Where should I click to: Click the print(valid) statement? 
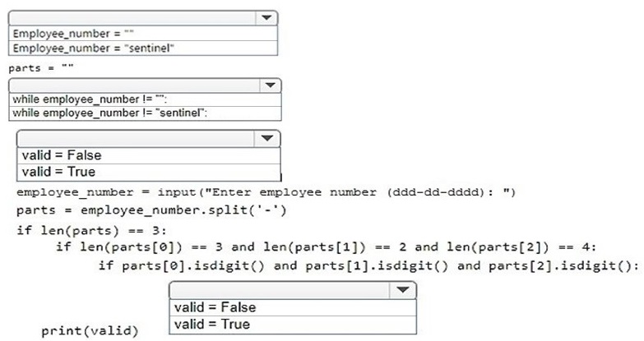tap(90, 331)
